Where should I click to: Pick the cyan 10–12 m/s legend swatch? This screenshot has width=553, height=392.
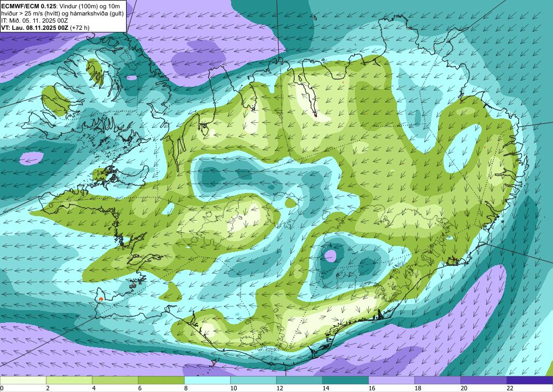253,380
